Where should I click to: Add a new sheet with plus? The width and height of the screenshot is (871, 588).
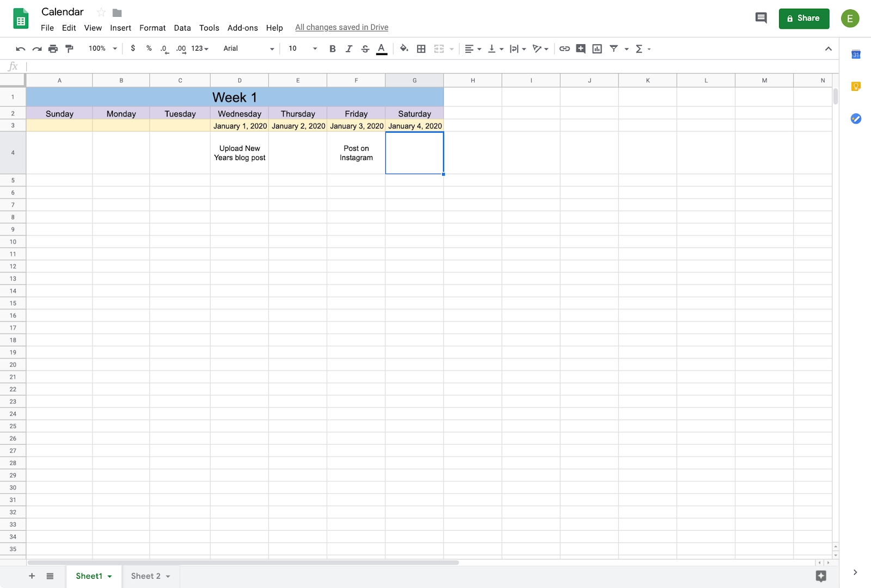click(x=32, y=576)
